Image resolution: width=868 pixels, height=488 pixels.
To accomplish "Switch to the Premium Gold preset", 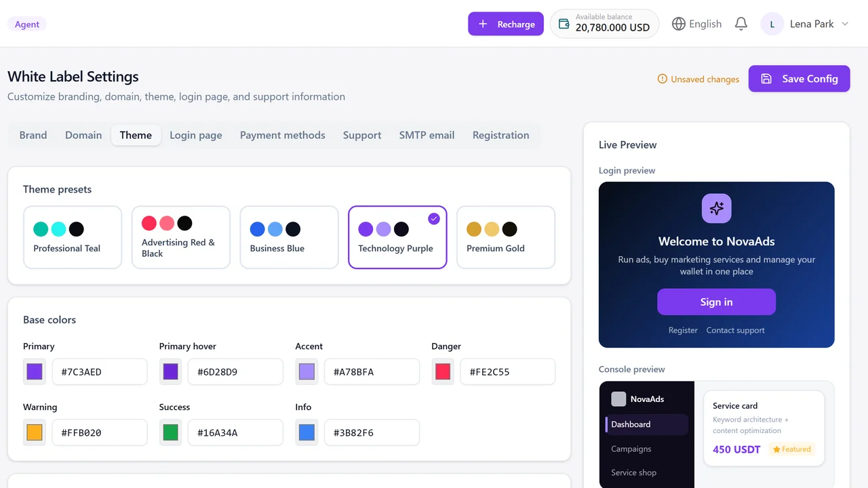I will click(x=506, y=237).
